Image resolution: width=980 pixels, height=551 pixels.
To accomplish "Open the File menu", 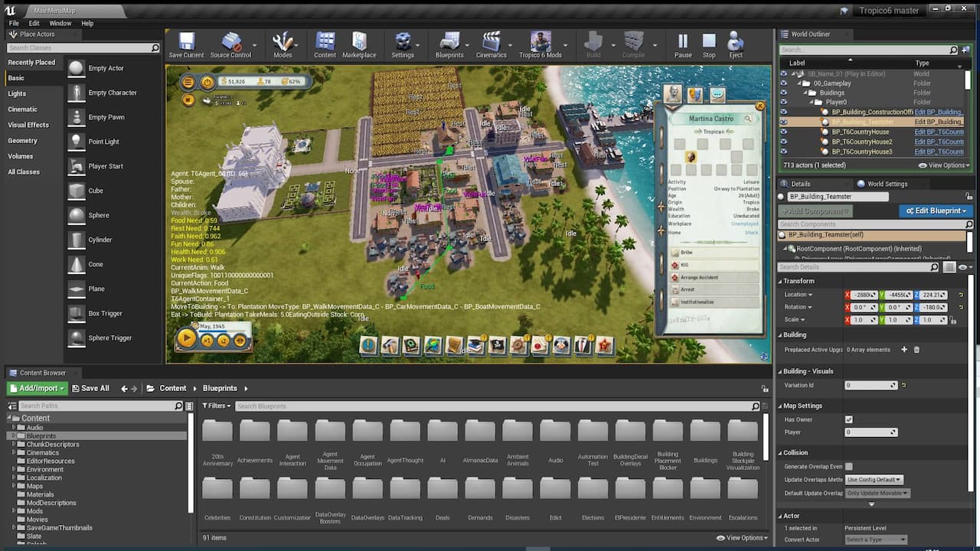I will 14,23.
